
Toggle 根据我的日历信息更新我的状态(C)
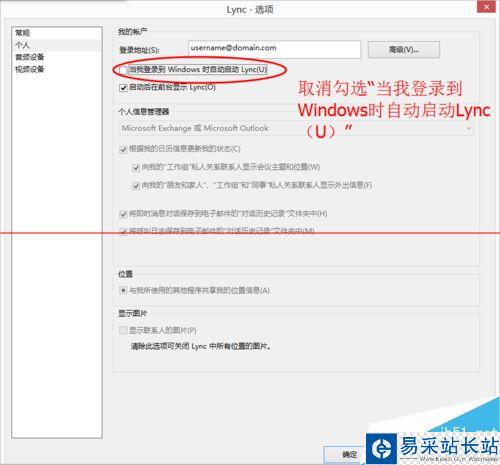tap(123, 149)
